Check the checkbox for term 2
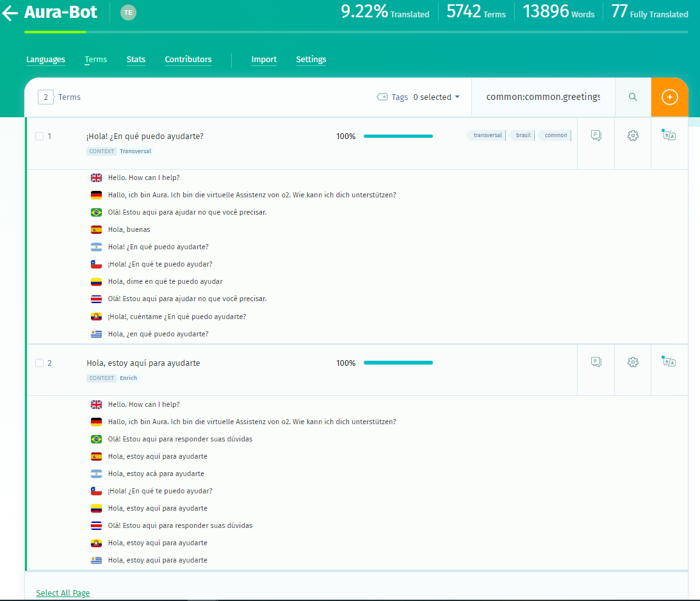 [39, 363]
